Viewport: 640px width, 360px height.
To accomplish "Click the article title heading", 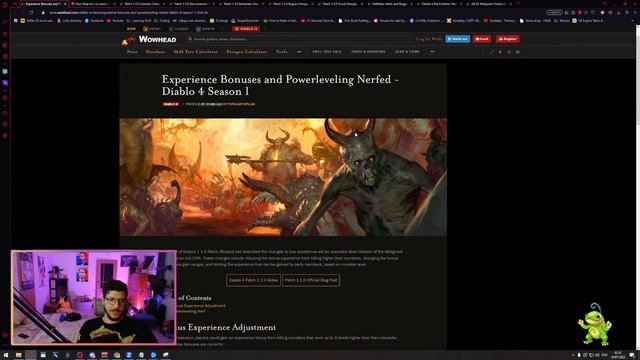I will [x=280, y=85].
